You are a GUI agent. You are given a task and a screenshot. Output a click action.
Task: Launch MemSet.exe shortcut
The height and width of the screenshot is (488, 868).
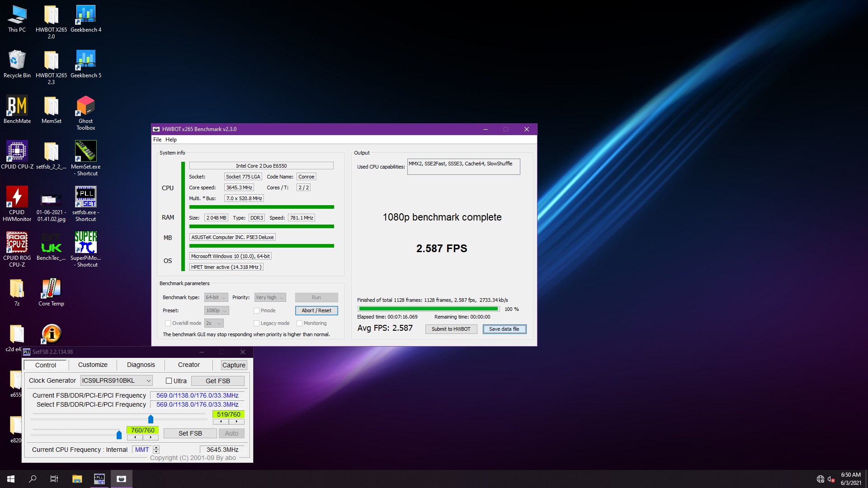click(x=86, y=158)
